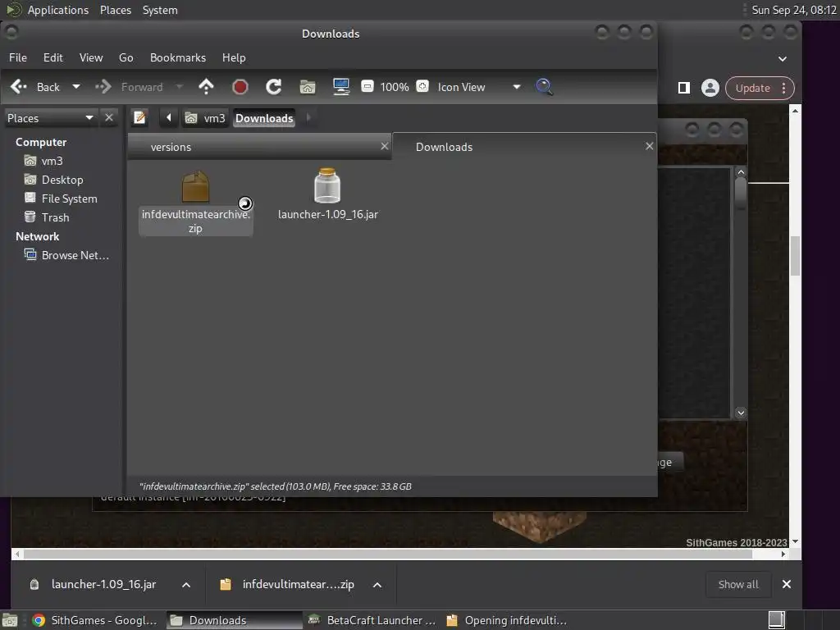Screen dimensions: 840x630
Task: Go to parent folder with Up arrow
Action: [x=206, y=87]
